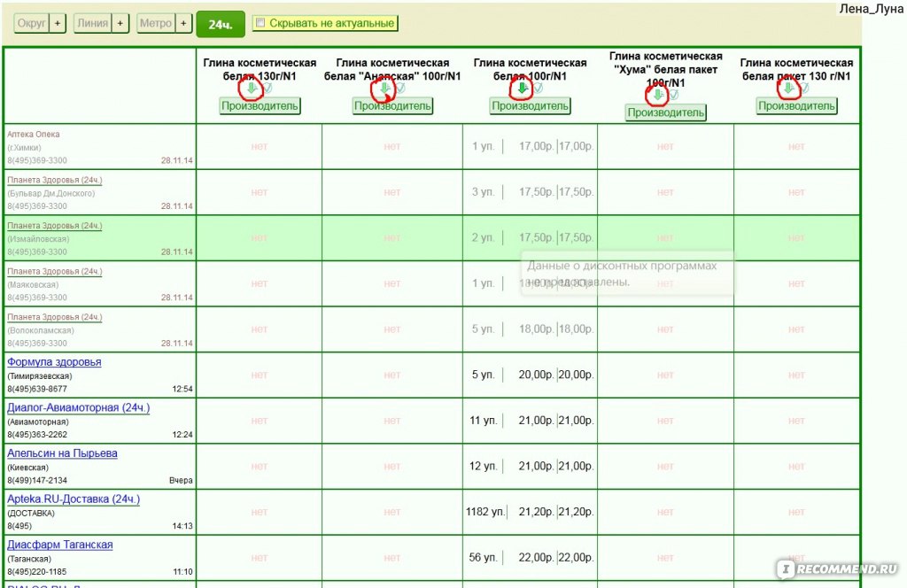Click the first 21,20р. price in Apteka.RU row

[536, 512]
